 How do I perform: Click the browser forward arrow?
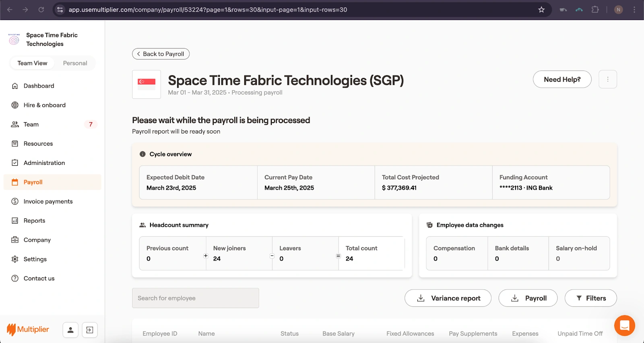point(25,10)
